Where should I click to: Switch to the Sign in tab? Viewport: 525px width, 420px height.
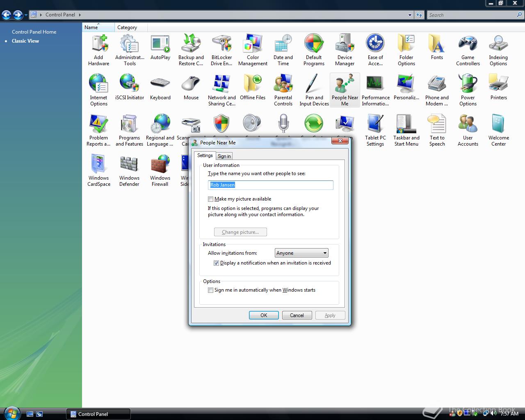(224, 156)
